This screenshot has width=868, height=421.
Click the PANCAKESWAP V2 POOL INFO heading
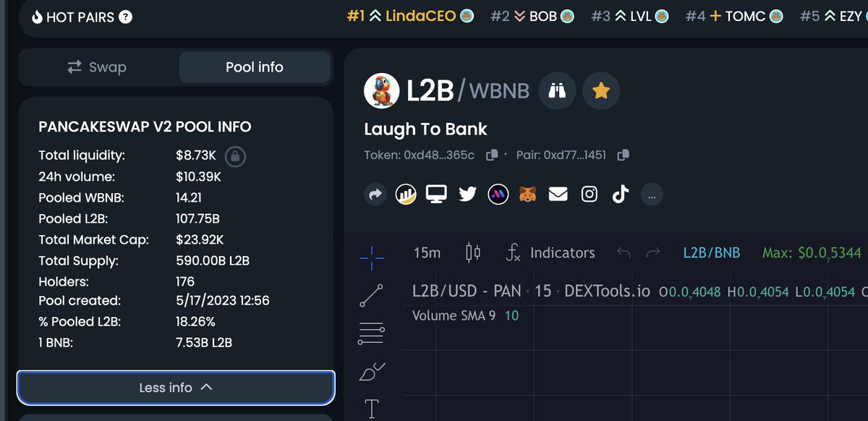click(x=145, y=127)
